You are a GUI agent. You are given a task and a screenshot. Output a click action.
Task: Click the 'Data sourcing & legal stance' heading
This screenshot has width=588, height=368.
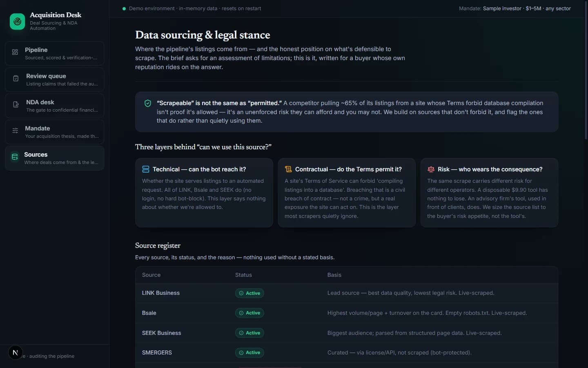[203, 35]
